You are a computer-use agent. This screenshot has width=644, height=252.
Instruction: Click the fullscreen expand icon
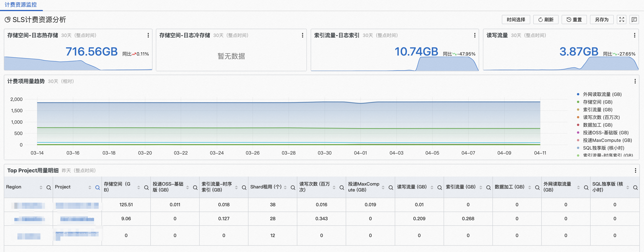622,20
